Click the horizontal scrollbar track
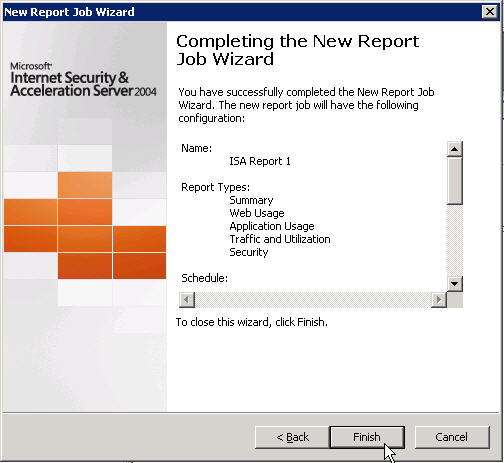This screenshot has height=463, width=504. pyautogui.click(x=313, y=300)
